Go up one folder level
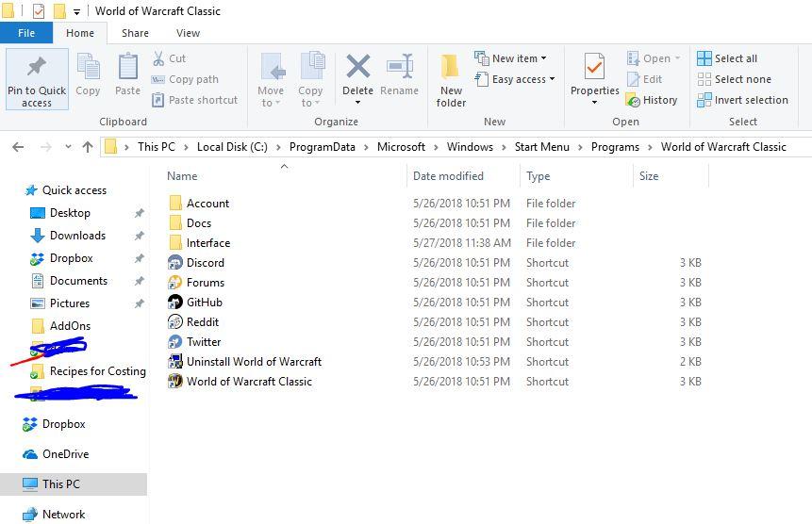This screenshot has width=812, height=524. (x=88, y=147)
